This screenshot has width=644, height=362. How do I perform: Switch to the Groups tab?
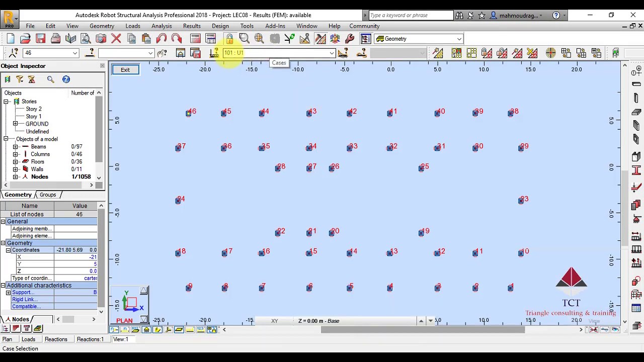tap(48, 195)
